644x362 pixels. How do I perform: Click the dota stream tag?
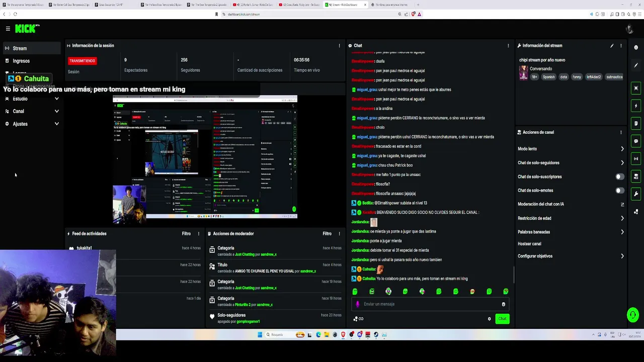click(563, 77)
